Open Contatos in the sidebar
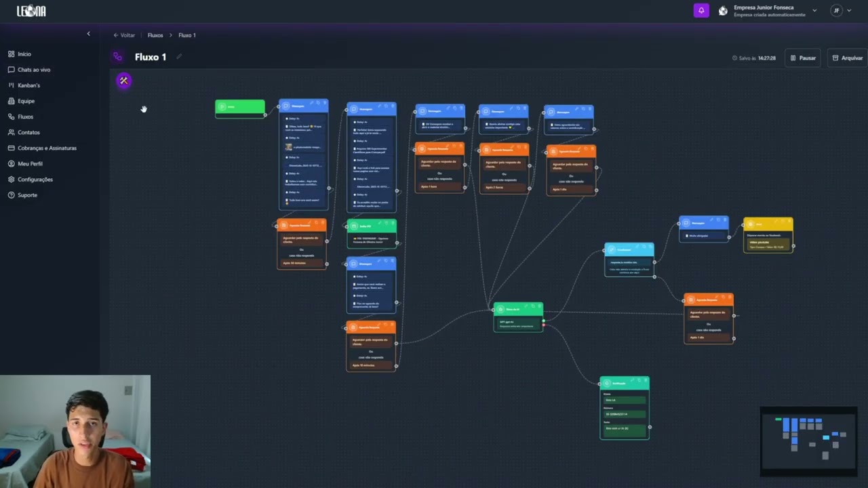 click(x=24, y=132)
